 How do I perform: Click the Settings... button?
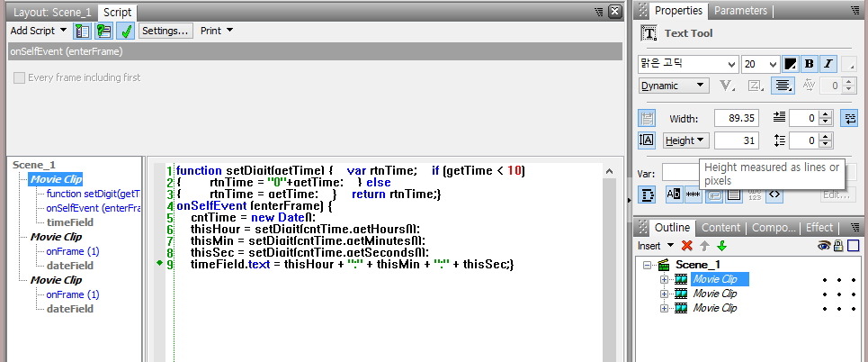coord(165,31)
